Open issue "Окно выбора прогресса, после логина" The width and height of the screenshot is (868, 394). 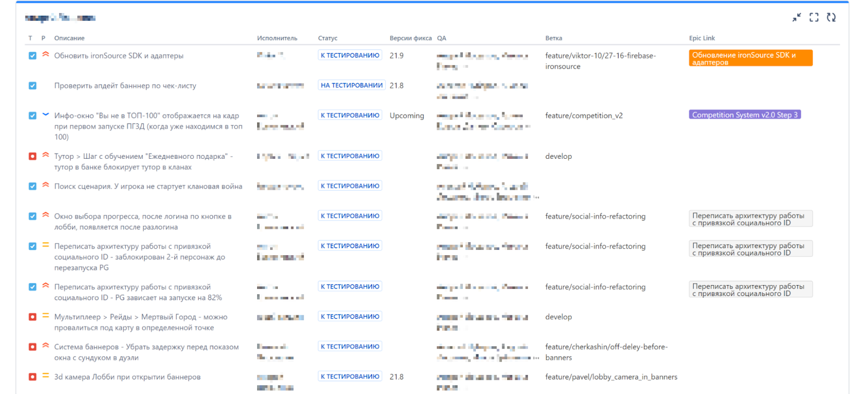[x=143, y=222]
